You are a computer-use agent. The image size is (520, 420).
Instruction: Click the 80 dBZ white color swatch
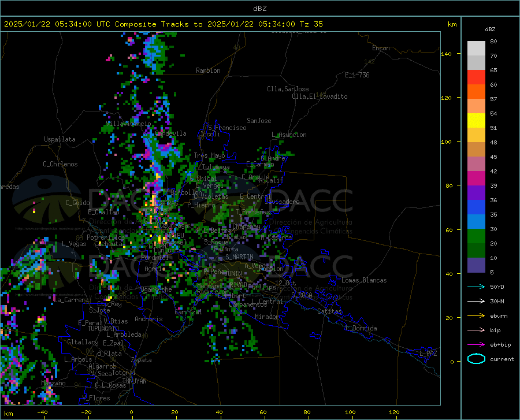(x=476, y=49)
